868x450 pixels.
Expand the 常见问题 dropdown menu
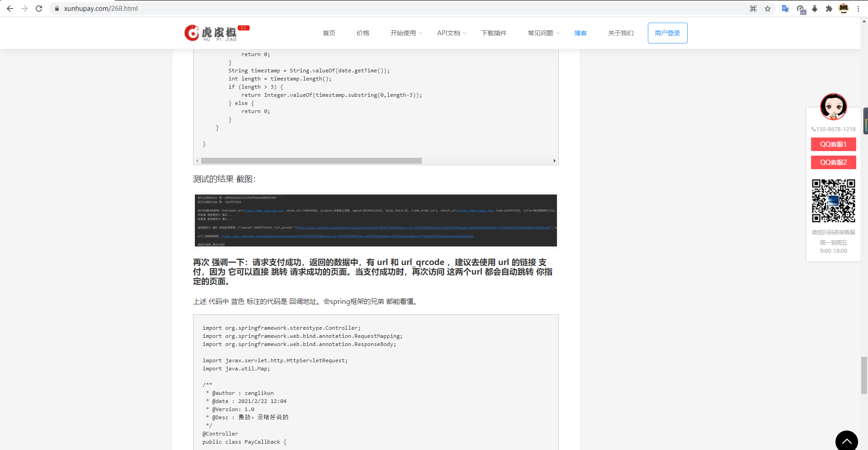(x=543, y=33)
